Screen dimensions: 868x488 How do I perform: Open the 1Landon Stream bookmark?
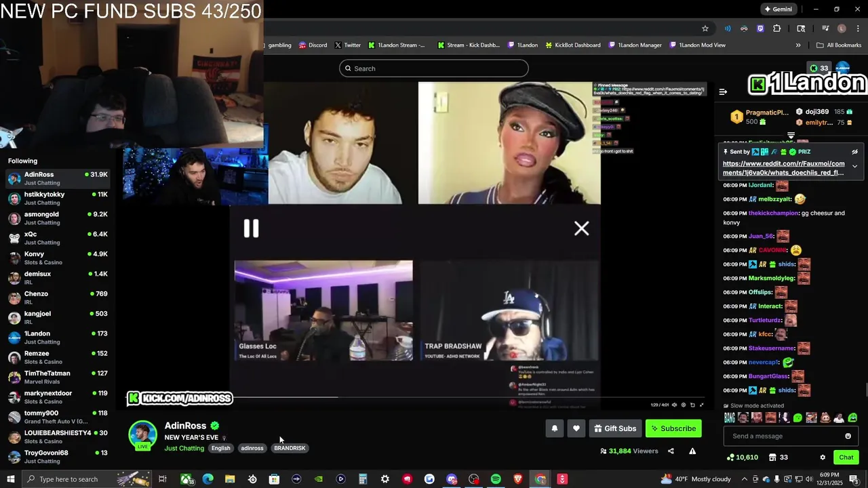tap(397, 45)
